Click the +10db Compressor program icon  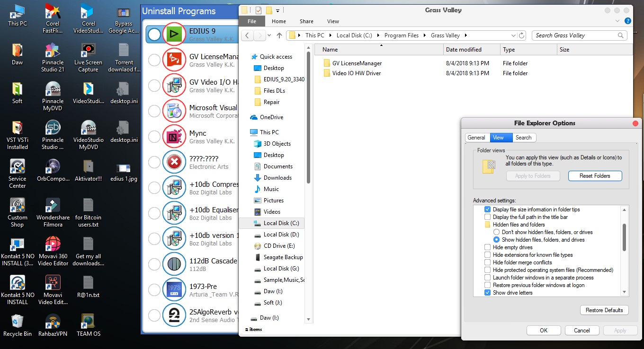point(175,188)
